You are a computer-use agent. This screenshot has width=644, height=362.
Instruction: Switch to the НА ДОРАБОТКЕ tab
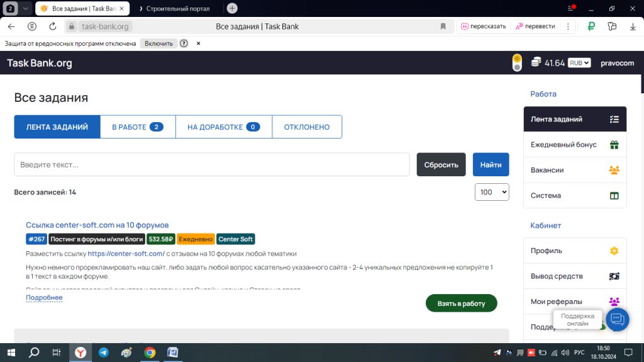223,127
